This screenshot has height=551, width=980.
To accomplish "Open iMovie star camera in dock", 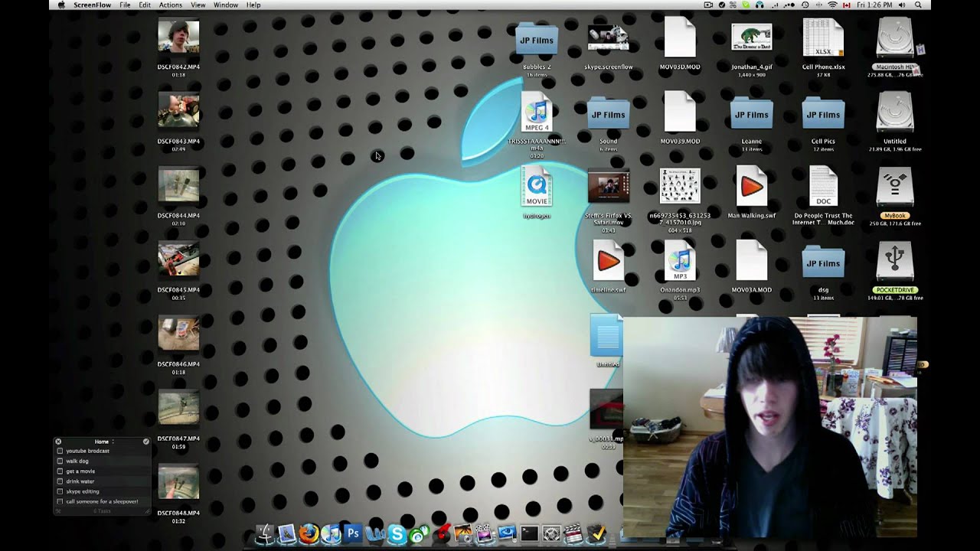I will coord(483,533).
